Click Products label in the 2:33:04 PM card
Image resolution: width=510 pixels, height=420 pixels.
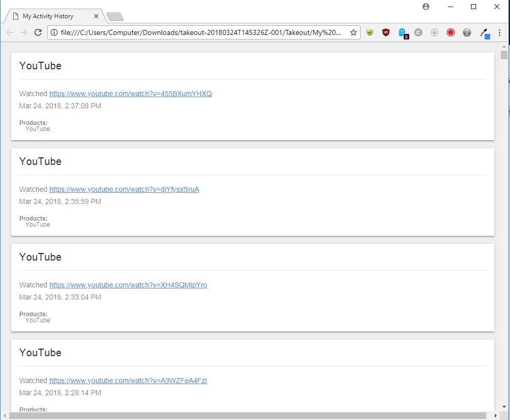pyautogui.click(x=33, y=314)
